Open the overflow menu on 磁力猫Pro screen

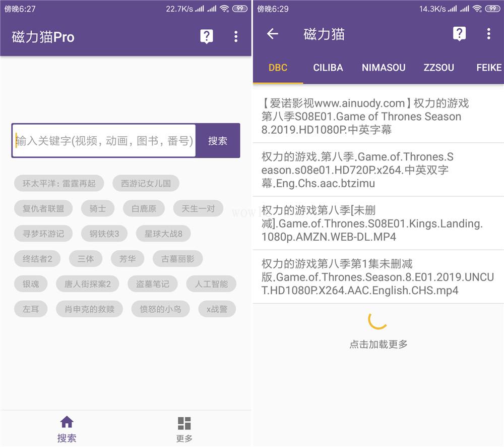(x=235, y=36)
